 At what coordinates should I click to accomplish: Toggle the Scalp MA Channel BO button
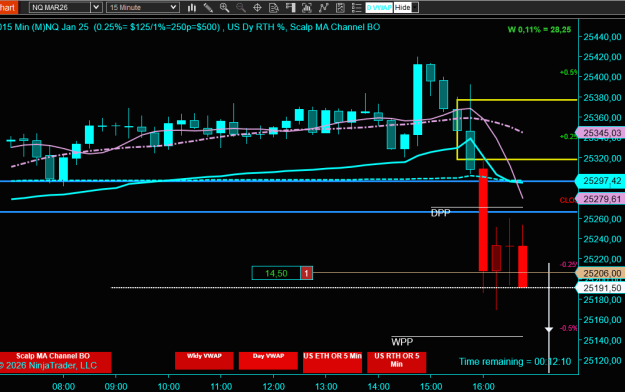tap(55, 362)
